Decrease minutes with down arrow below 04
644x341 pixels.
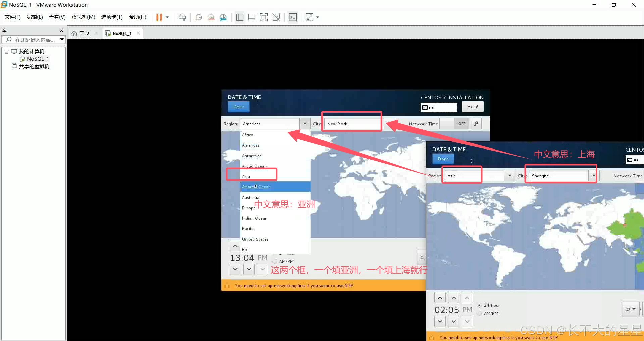point(249,269)
